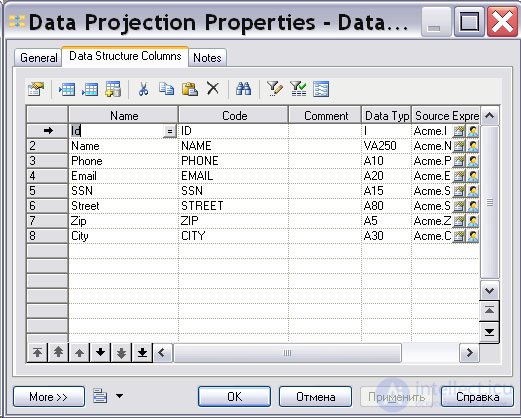Click the STREET code cell
The width and height of the screenshot is (521, 418).
pos(233,206)
